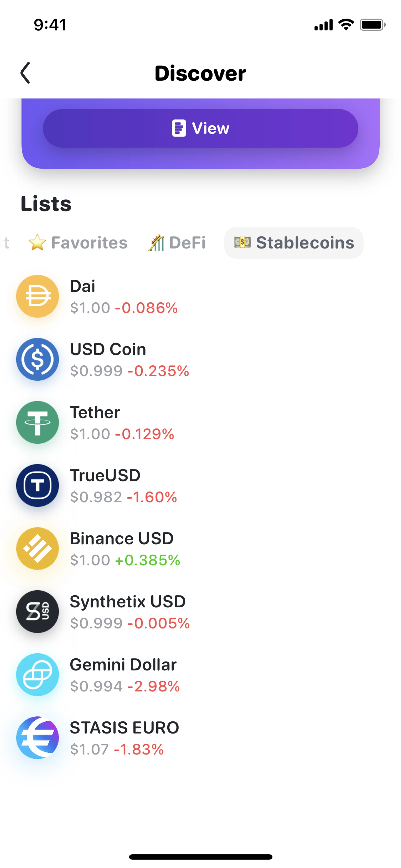Select the Stablecoins list tab
The image size is (401, 868).
[x=293, y=243]
